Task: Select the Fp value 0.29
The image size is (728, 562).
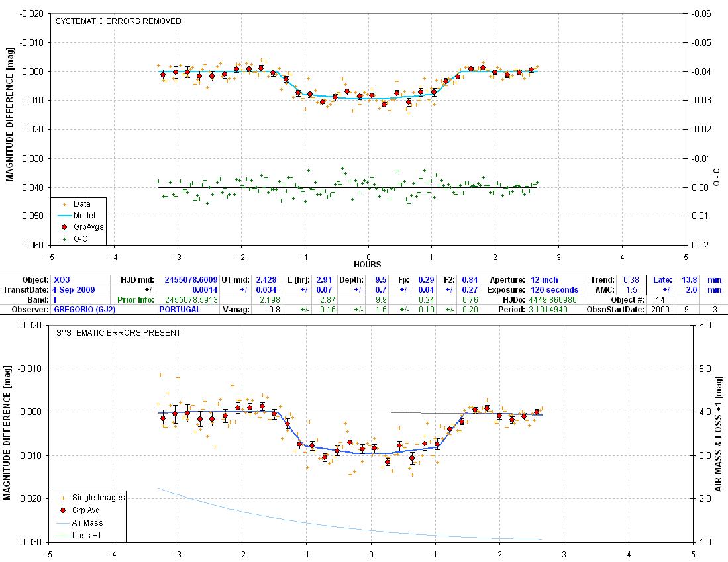Action: tap(426, 280)
